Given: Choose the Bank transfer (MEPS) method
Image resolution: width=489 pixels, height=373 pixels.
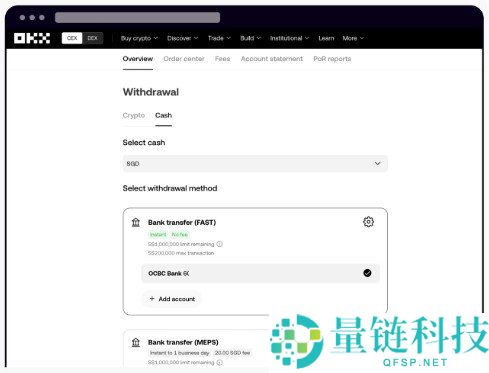Looking at the screenshot, I should click(x=183, y=342).
